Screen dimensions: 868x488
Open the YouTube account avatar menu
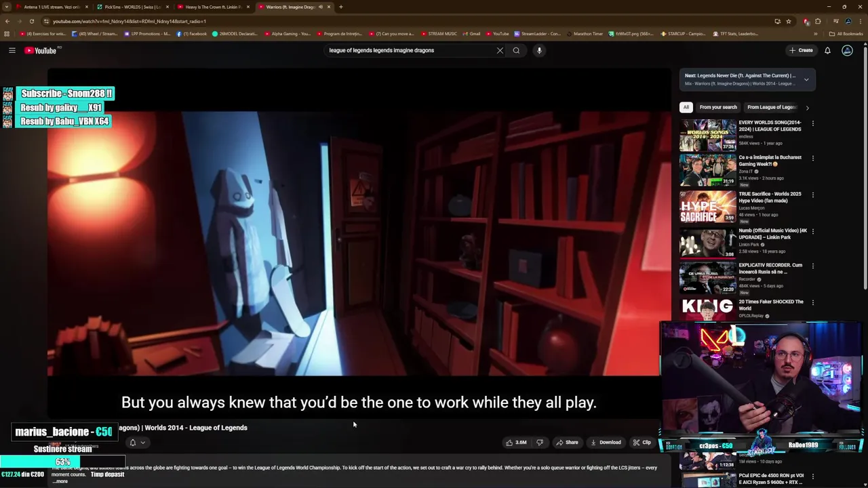847,50
